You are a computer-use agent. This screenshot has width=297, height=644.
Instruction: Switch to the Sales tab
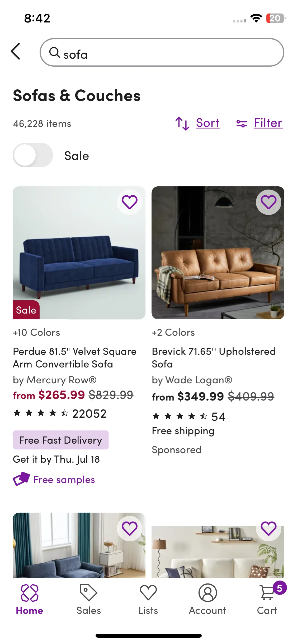point(89,599)
